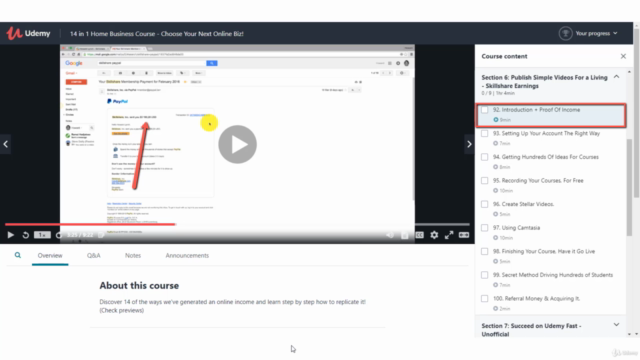Check lecture 96 Create Stellar Videos
Screen dimensions: 640x360
(484, 204)
